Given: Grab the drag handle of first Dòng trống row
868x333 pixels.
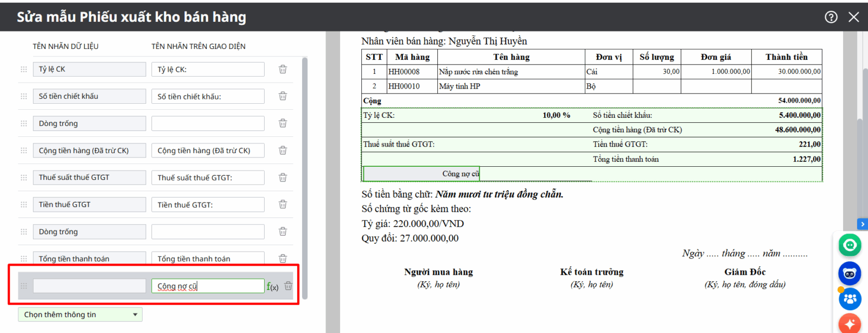Looking at the screenshot, I should click(24, 123).
